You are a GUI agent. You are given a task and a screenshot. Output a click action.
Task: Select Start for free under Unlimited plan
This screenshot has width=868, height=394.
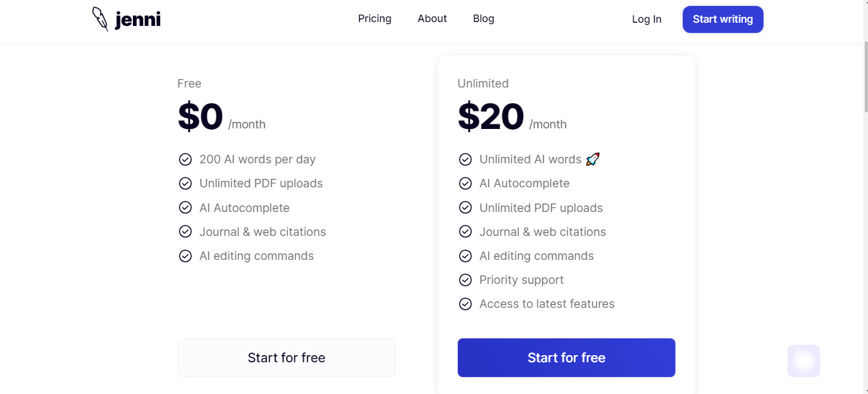click(567, 358)
